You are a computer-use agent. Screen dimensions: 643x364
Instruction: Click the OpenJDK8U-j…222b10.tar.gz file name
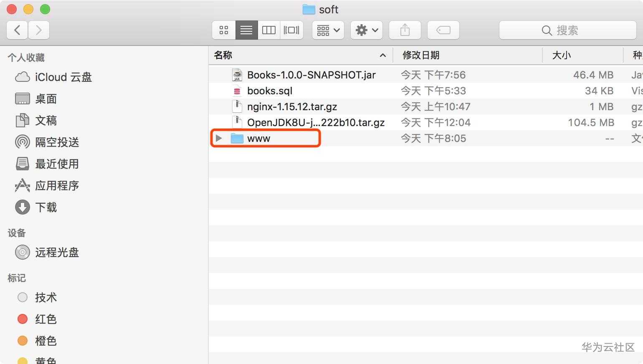(316, 122)
